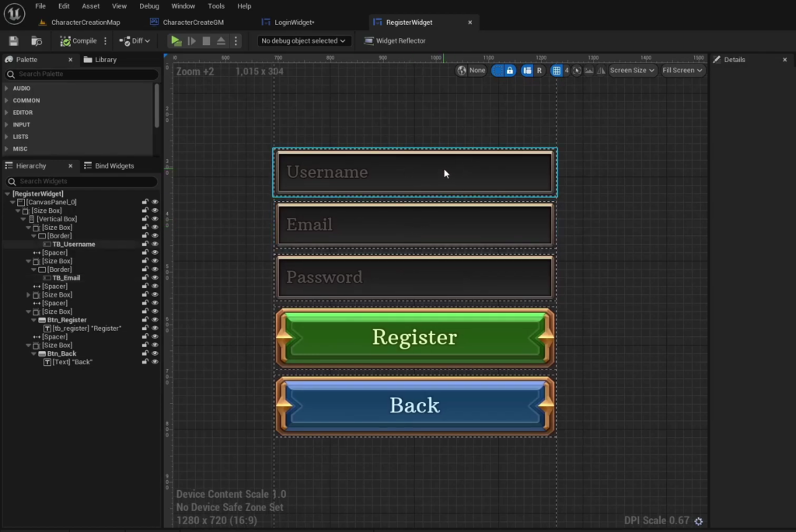
Task: Expand the AUDIO palette category
Action: pyautogui.click(x=6, y=89)
